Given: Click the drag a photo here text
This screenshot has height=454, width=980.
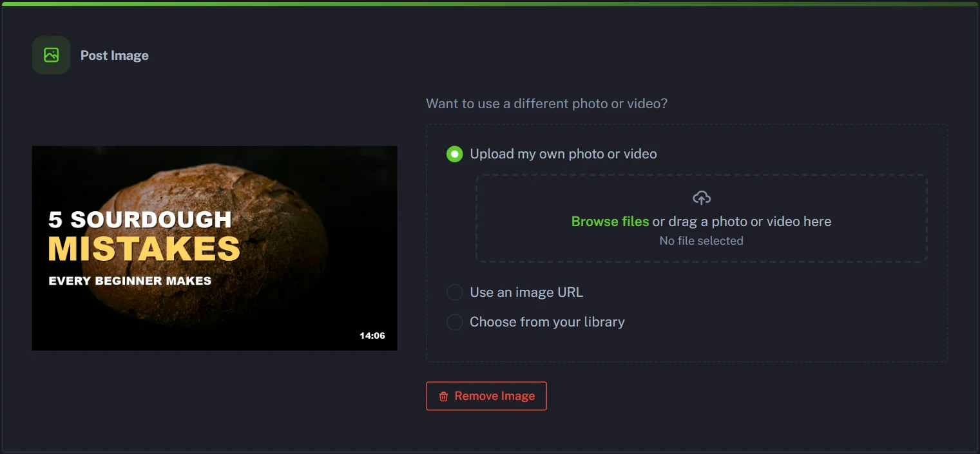Looking at the screenshot, I should click(742, 222).
